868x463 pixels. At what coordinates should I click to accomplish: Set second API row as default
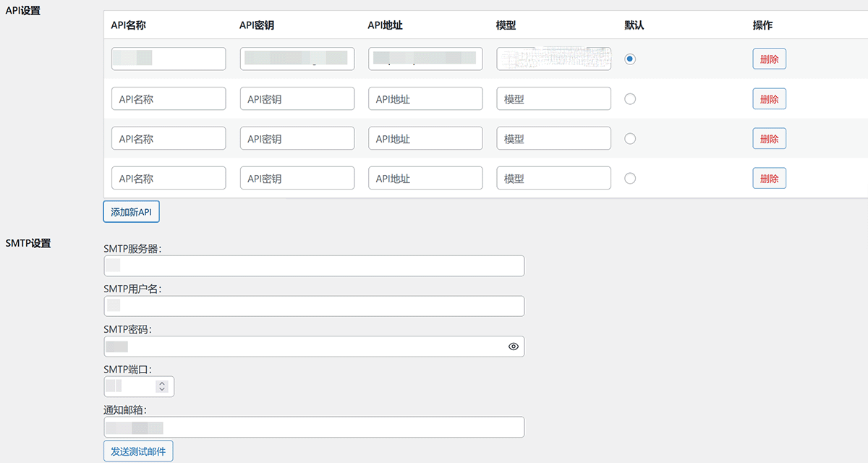coord(630,99)
